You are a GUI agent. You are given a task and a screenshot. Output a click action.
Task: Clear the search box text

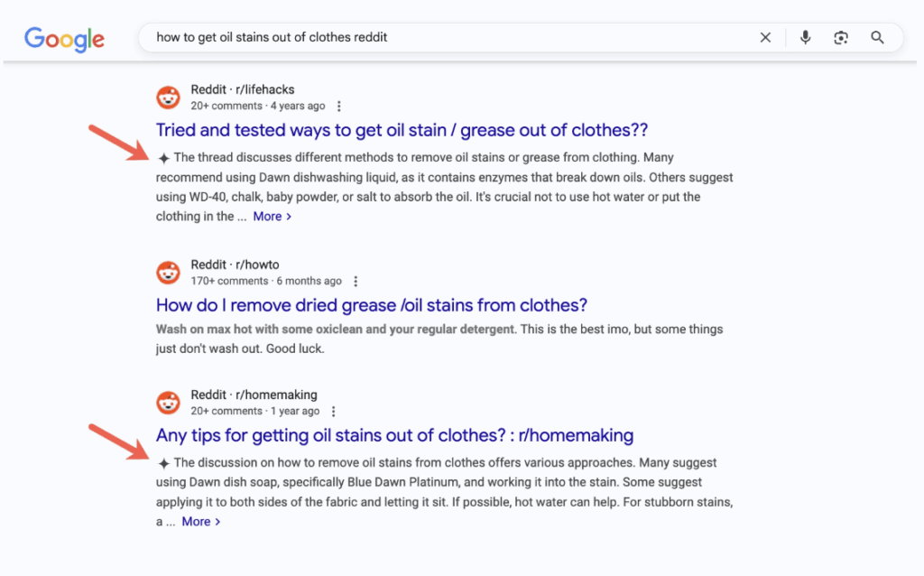pos(765,38)
